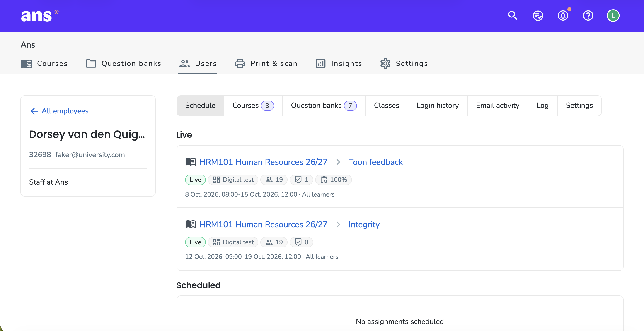
Task: Click the 19 participants badge for Toon feedback
Action: [x=274, y=180]
